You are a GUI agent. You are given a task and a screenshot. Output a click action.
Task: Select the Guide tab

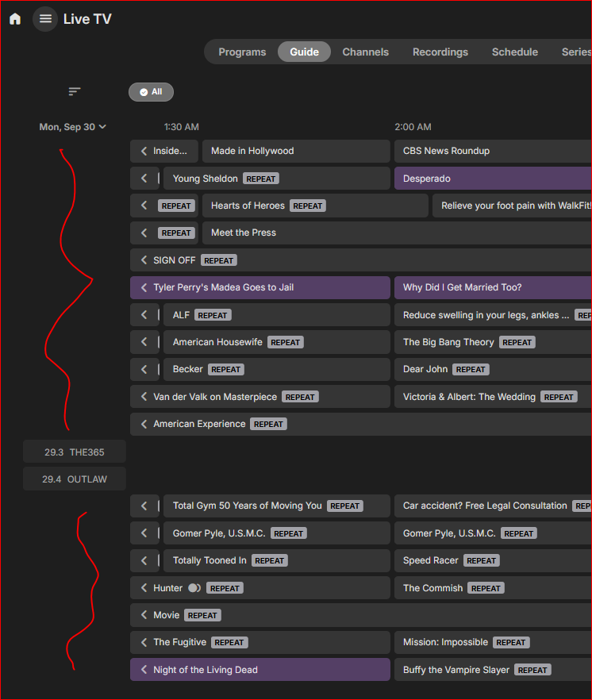pyautogui.click(x=304, y=52)
